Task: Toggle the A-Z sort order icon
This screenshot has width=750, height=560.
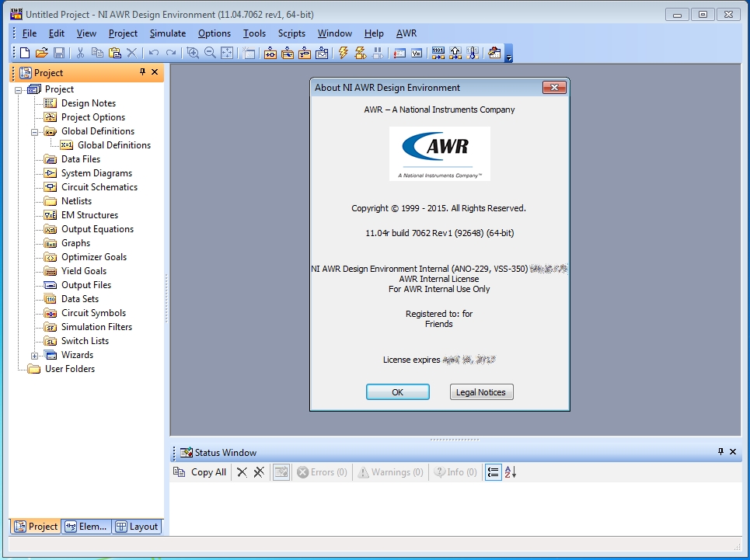Action: pyautogui.click(x=511, y=472)
